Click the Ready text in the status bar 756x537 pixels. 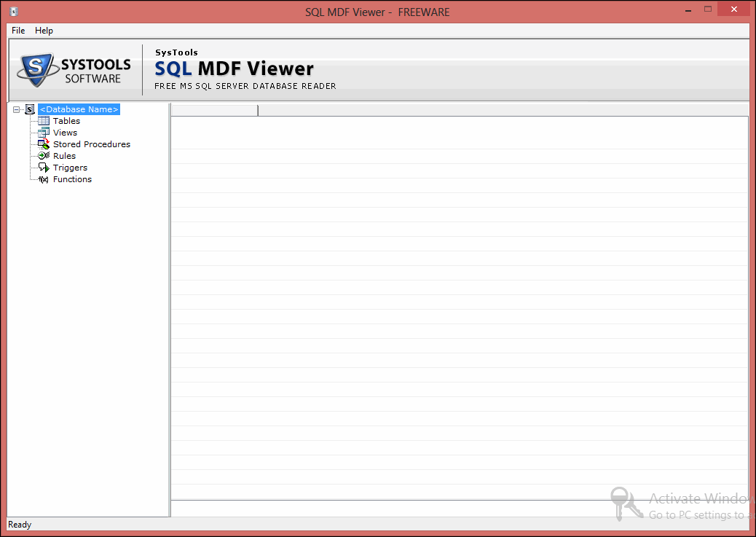click(19, 524)
